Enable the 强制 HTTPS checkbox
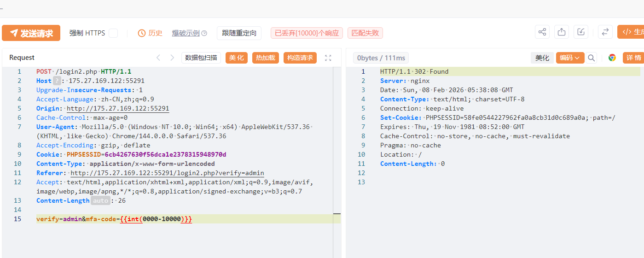This screenshot has width=644, height=258. [x=113, y=33]
